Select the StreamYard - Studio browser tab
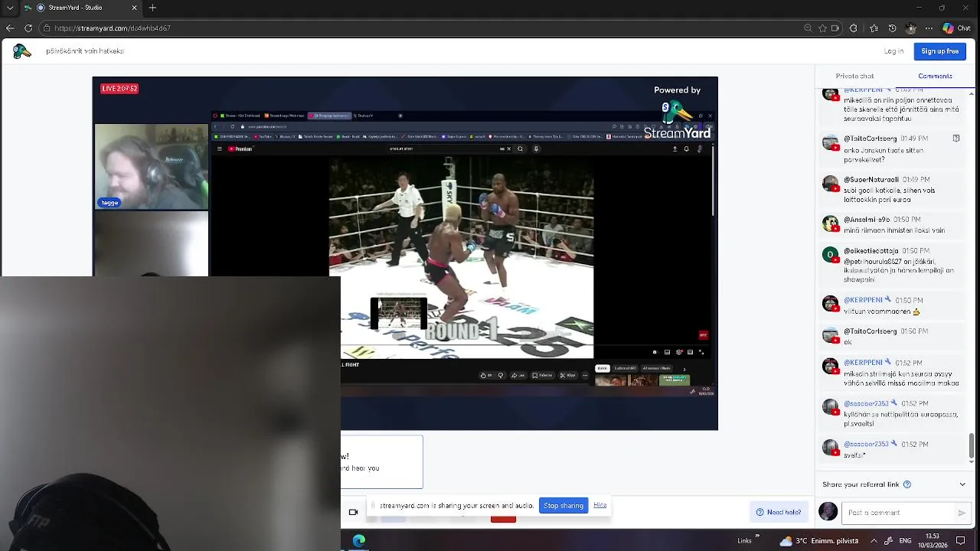 pyautogui.click(x=81, y=8)
